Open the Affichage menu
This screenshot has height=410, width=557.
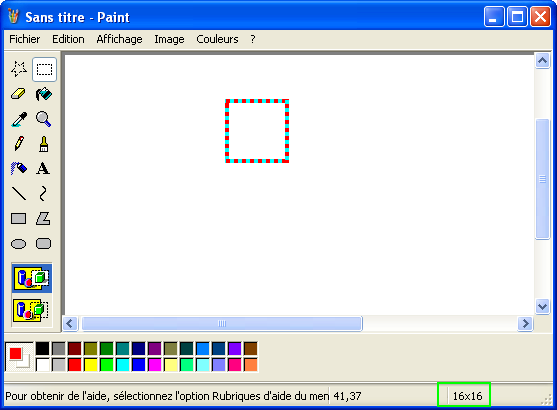(119, 39)
